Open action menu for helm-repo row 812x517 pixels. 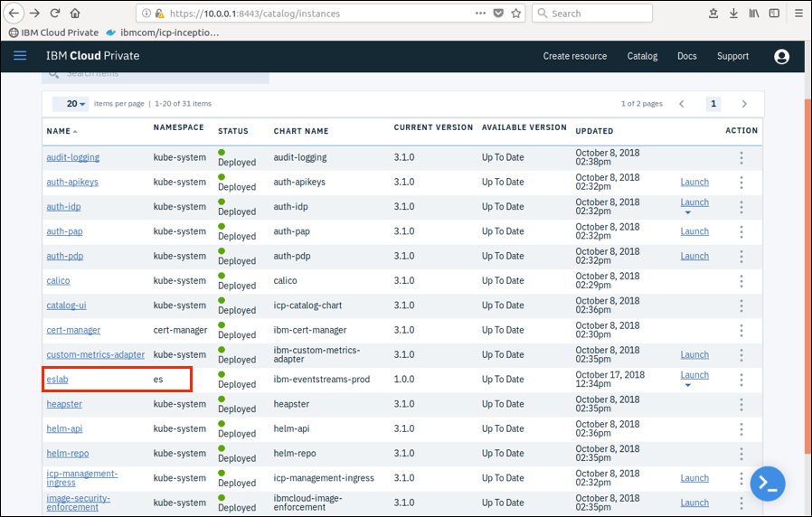click(x=741, y=454)
